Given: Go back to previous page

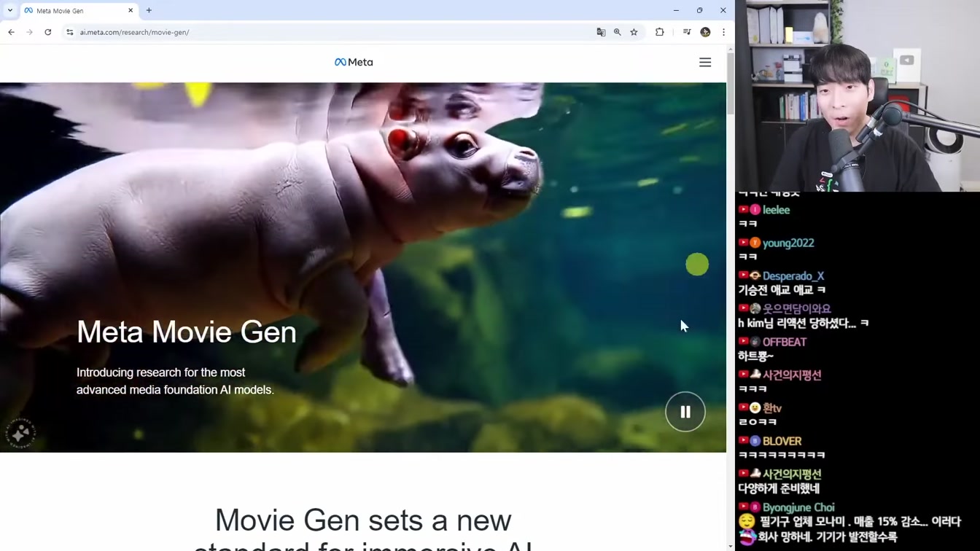Looking at the screenshot, I should click(x=11, y=32).
